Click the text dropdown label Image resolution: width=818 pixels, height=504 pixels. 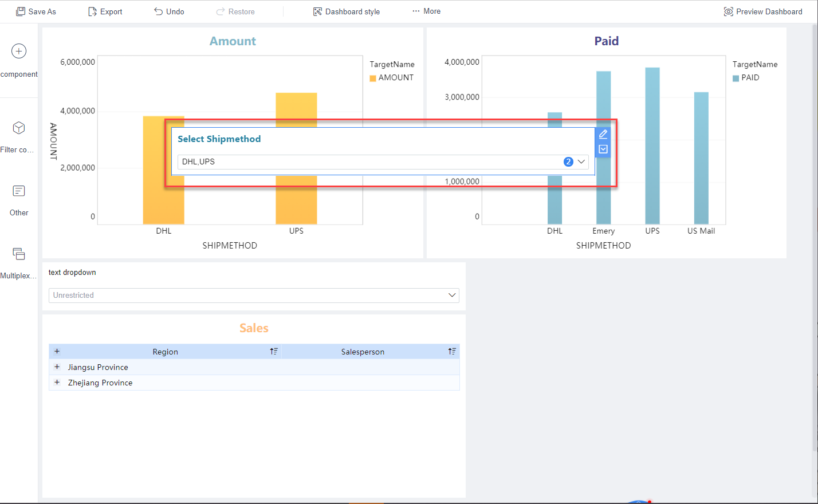click(x=72, y=273)
